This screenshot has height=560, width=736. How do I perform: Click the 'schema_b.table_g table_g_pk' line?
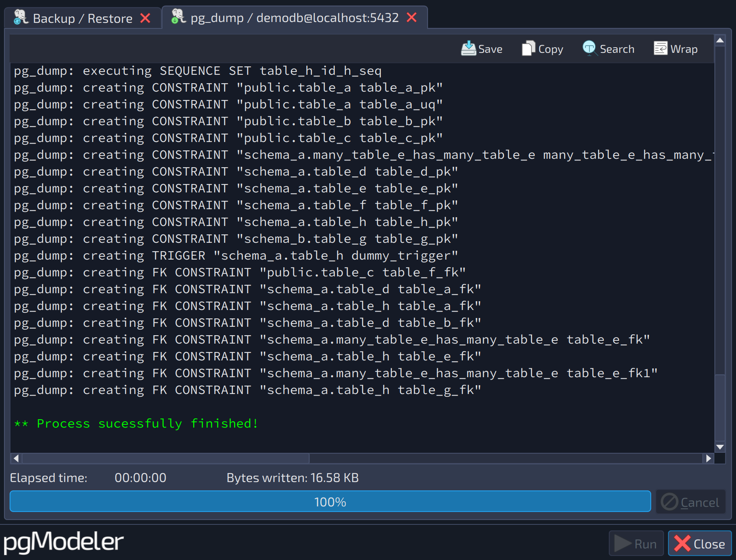coord(236,239)
